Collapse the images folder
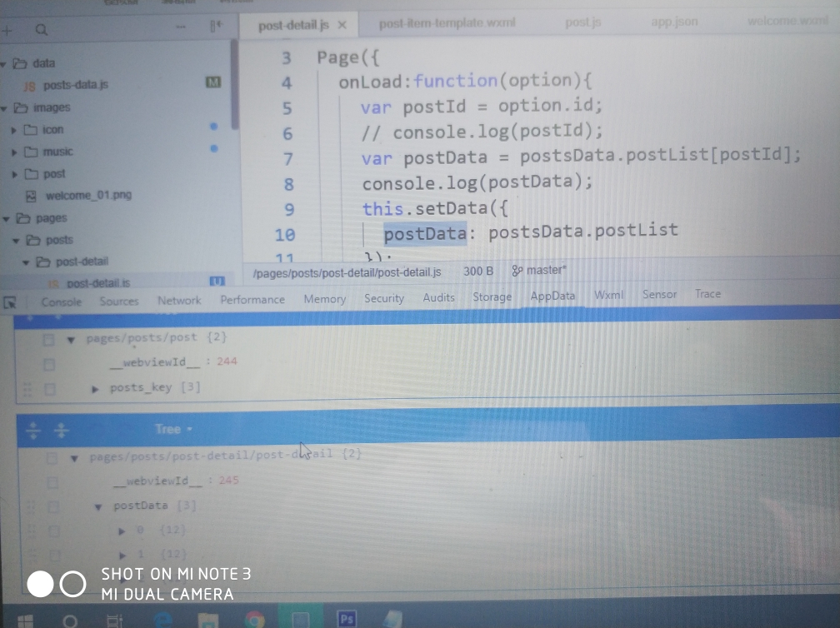The width and height of the screenshot is (840, 628). click(x=3, y=108)
